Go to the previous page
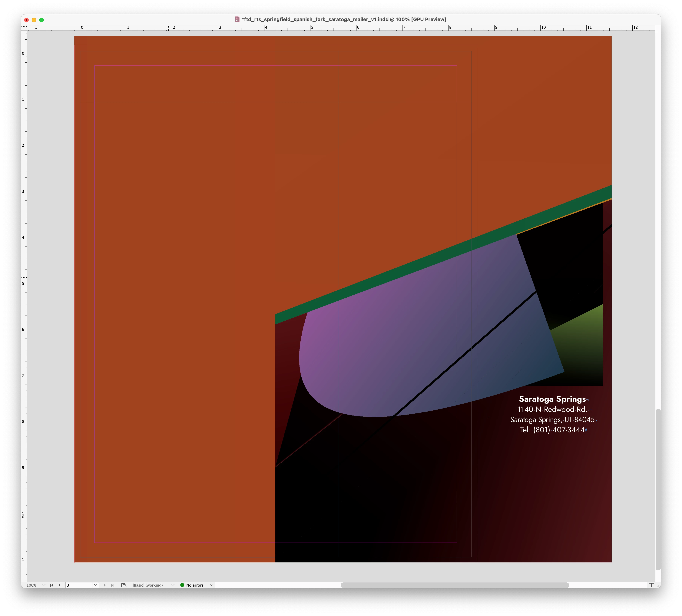682x616 pixels. pos(60,585)
